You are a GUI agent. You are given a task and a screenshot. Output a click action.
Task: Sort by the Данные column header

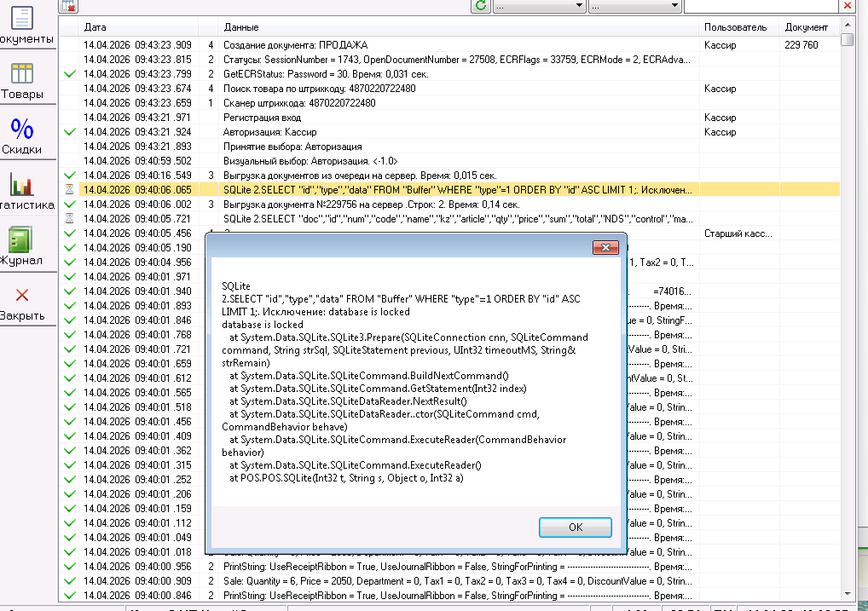(x=460, y=27)
